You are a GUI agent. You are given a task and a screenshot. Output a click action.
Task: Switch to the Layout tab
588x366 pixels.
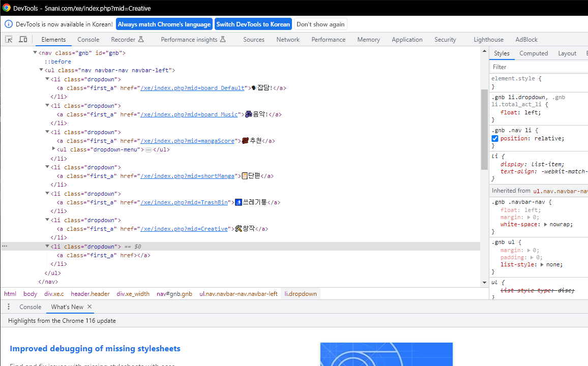567,53
